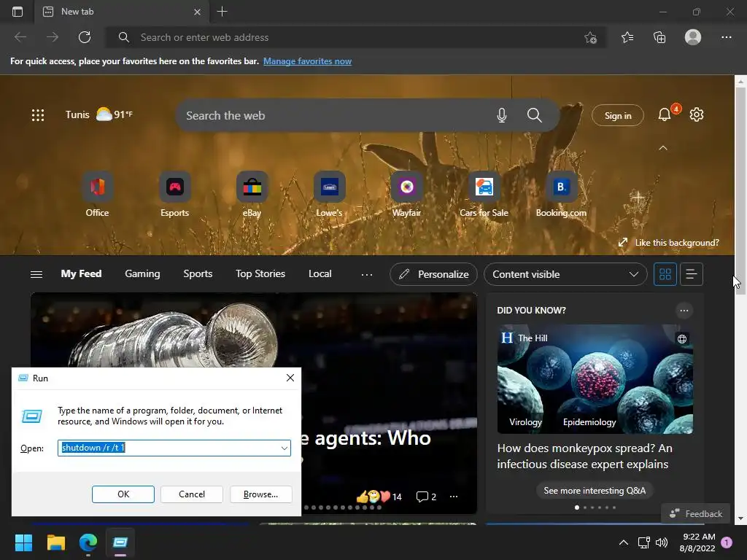747x560 pixels.
Task: Select the Sports tab
Action: click(198, 274)
